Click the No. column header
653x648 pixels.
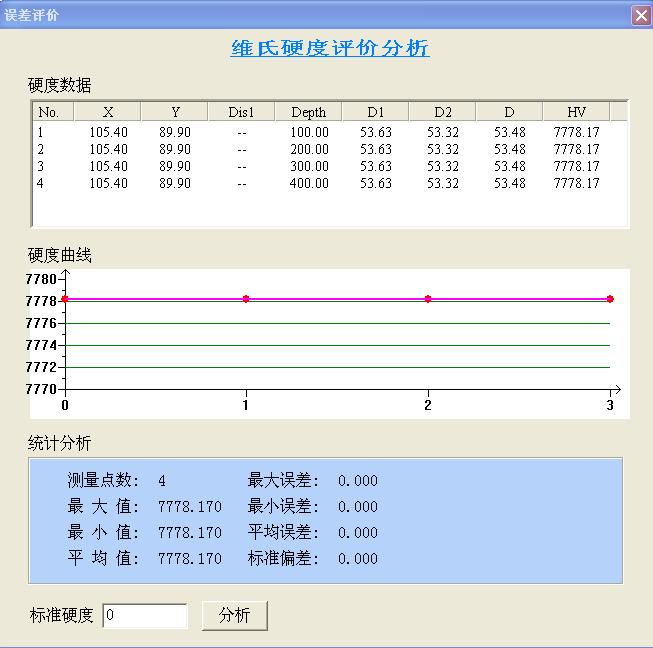click(x=49, y=112)
